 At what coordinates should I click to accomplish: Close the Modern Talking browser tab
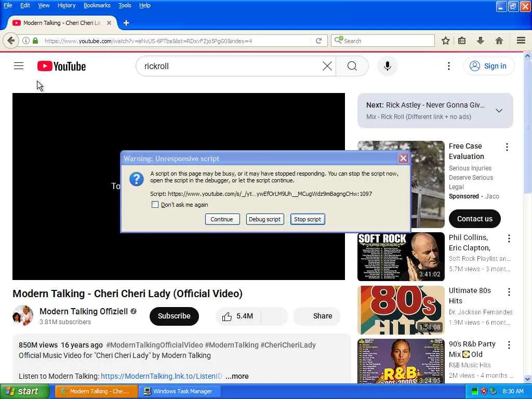point(109,23)
